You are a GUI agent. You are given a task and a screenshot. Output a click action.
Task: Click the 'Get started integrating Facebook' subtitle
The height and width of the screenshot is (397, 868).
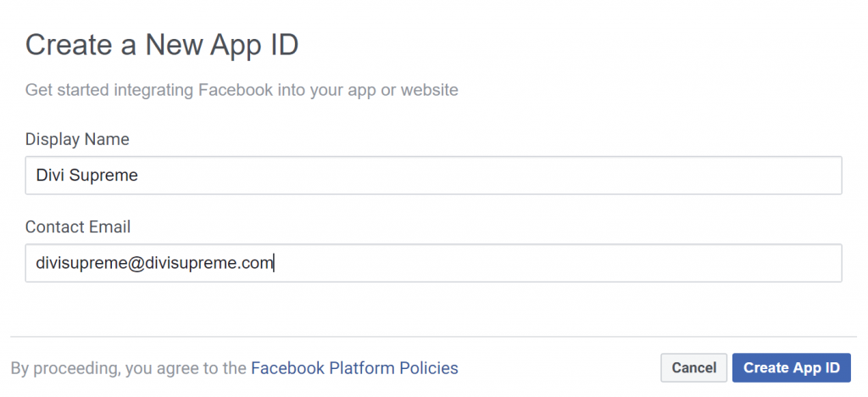tap(242, 90)
